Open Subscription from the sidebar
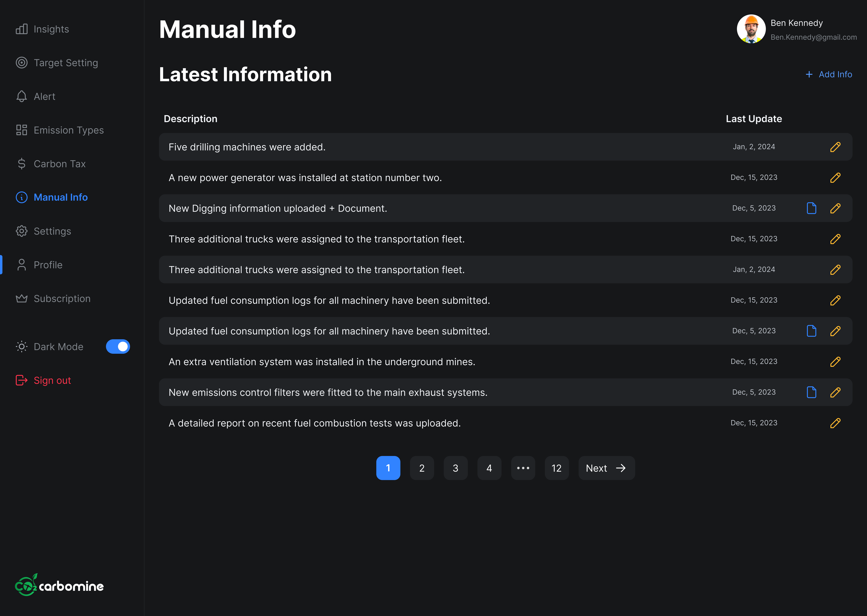 point(62,299)
